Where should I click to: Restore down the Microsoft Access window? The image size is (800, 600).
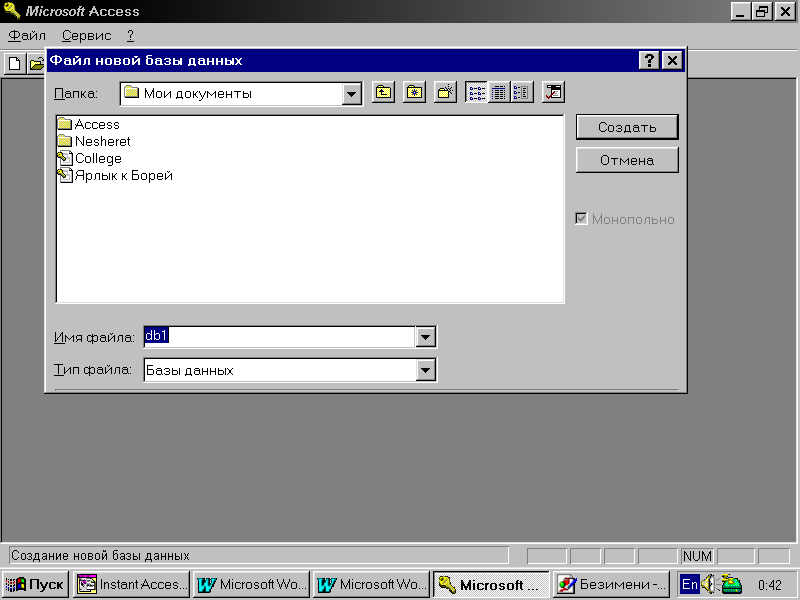[x=762, y=11]
